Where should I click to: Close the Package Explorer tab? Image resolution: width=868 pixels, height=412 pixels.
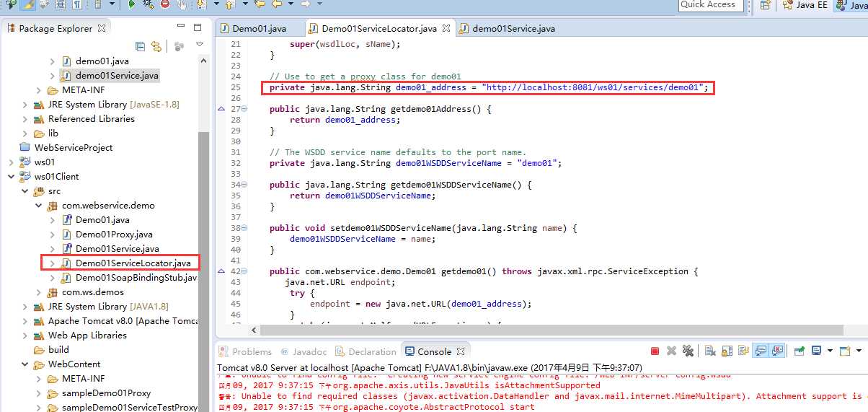(x=102, y=28)
